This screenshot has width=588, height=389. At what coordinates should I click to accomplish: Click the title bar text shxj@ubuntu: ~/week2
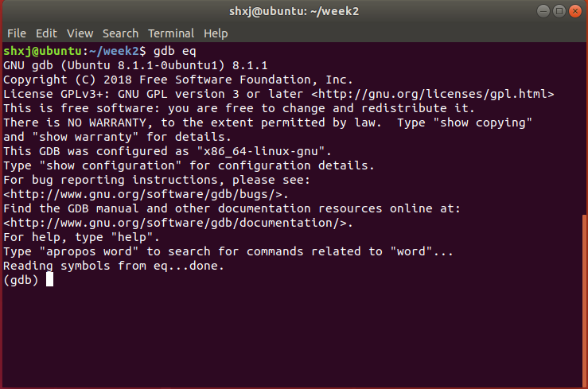click(x=294, y=11)
